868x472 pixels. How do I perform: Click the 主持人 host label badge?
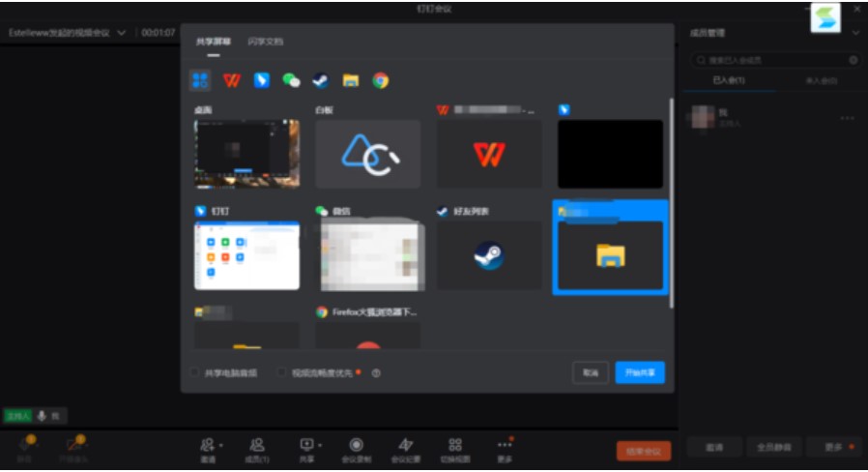pos(17,416)
